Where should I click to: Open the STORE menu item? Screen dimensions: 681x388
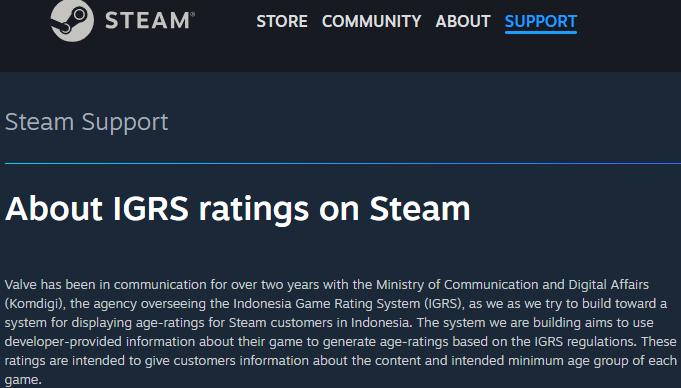click(x=282, y=21)
